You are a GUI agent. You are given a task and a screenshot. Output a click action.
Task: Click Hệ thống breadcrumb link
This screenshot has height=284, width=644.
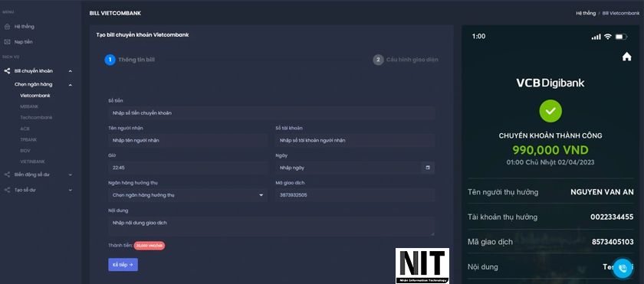[586, 13]
